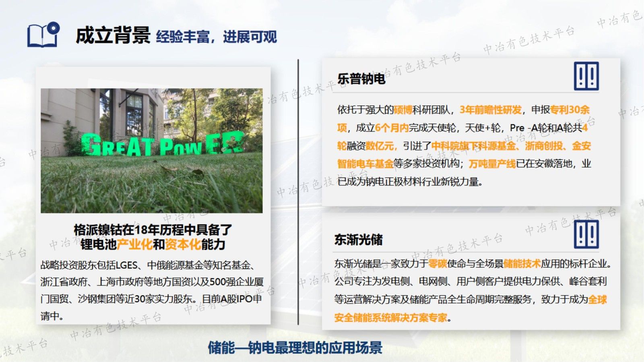Click the footer 储能—钠电最理想的应用场景
The height and width of the screenshot is (362, 644).
(x=295, y=348)
